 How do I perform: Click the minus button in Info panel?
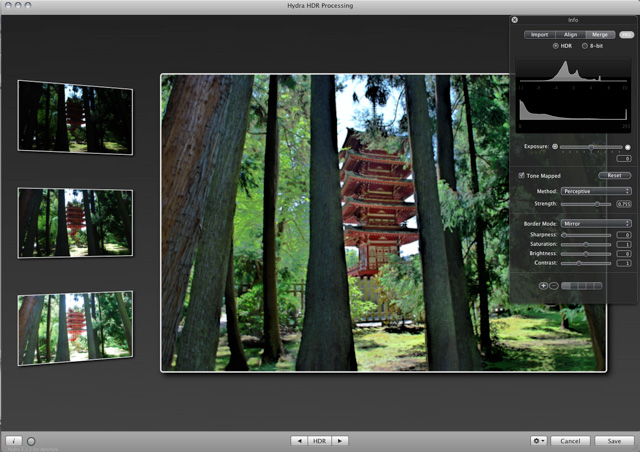[553, 286]
